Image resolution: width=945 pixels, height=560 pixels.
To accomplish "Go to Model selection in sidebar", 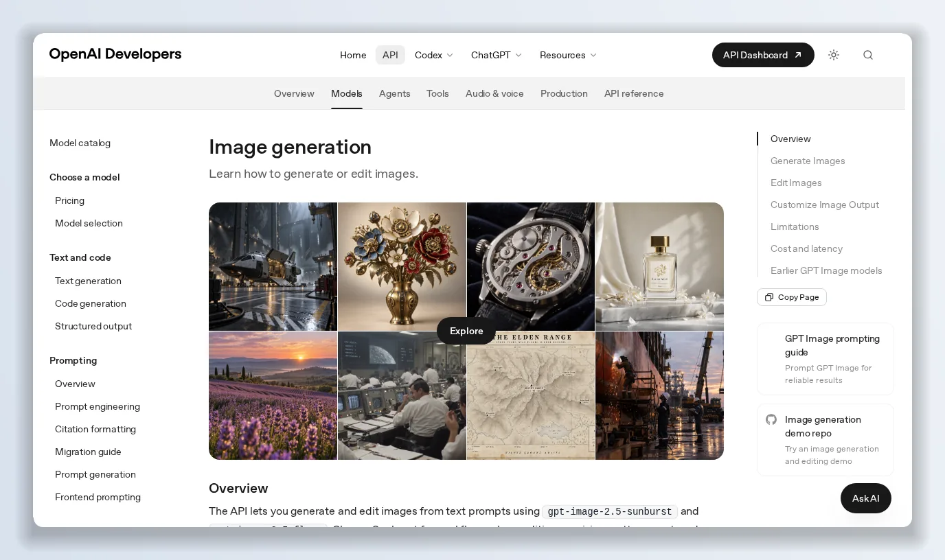I will tap(89, 223).
